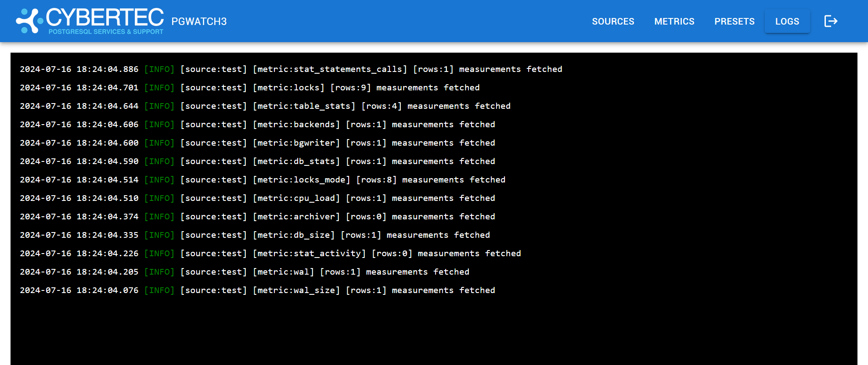Open the Sources page

(x=613, y=21)
